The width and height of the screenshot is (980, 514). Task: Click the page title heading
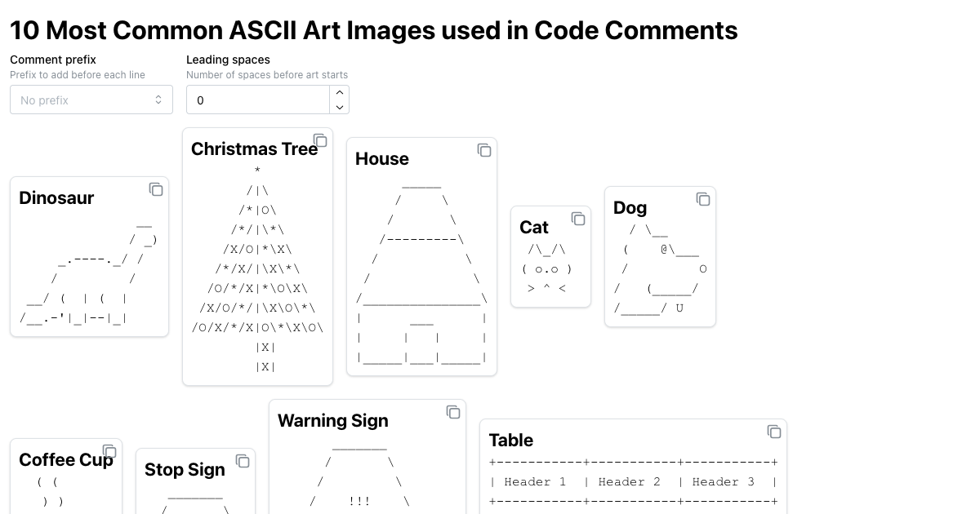[x=373, y=30]
